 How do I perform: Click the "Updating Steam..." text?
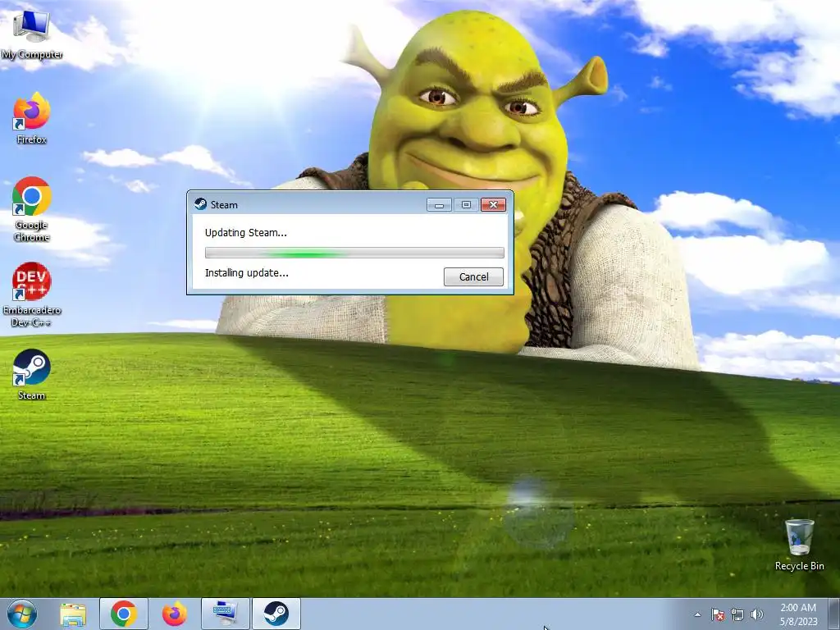[x=246, y=232]
